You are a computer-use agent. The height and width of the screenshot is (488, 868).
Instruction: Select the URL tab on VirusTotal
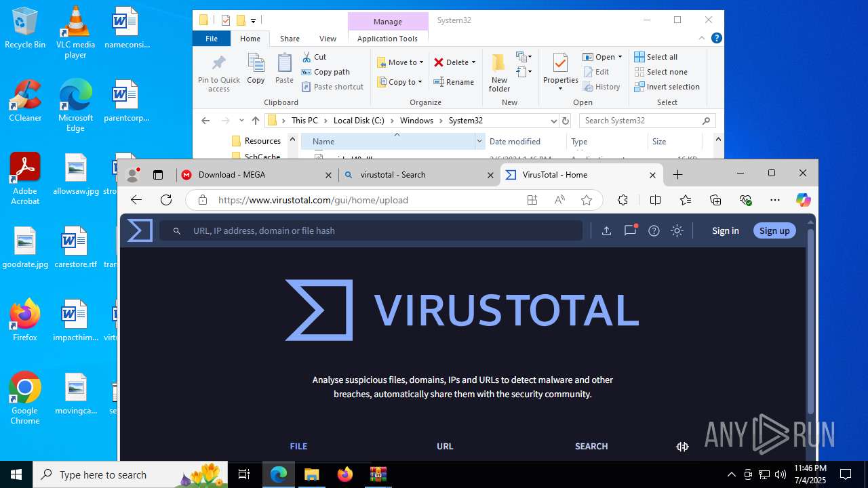445,446
